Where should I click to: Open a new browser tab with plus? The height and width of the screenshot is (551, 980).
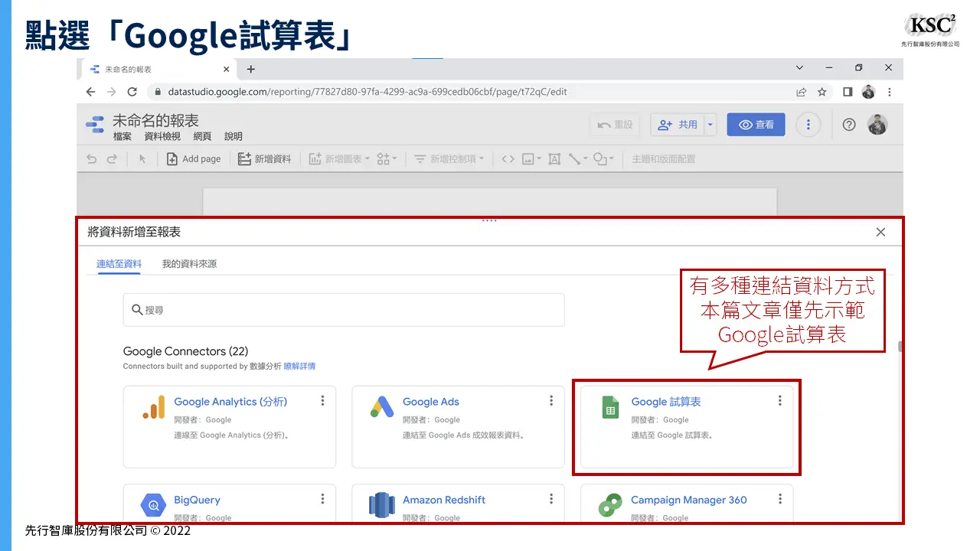[250, 69]
